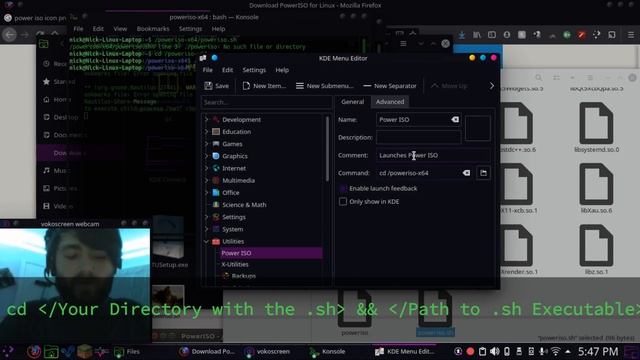Open search in Files window
Image resolution: width=640 pixels, height=360 pixels.
click(539, 78)
